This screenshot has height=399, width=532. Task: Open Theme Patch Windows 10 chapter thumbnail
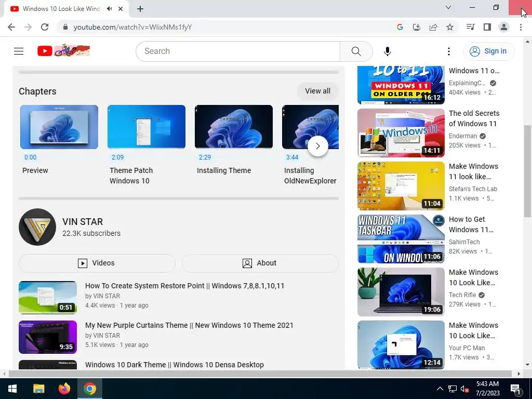(x=146, y=127)
